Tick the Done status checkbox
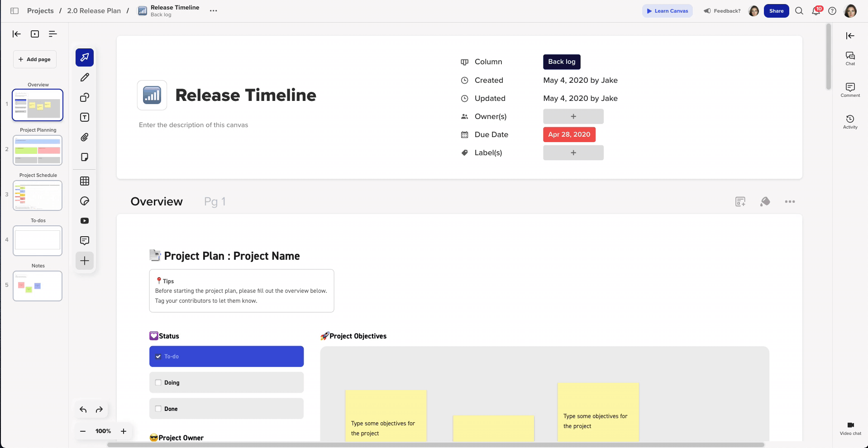The image size is (868, 448). click(158, 409)
